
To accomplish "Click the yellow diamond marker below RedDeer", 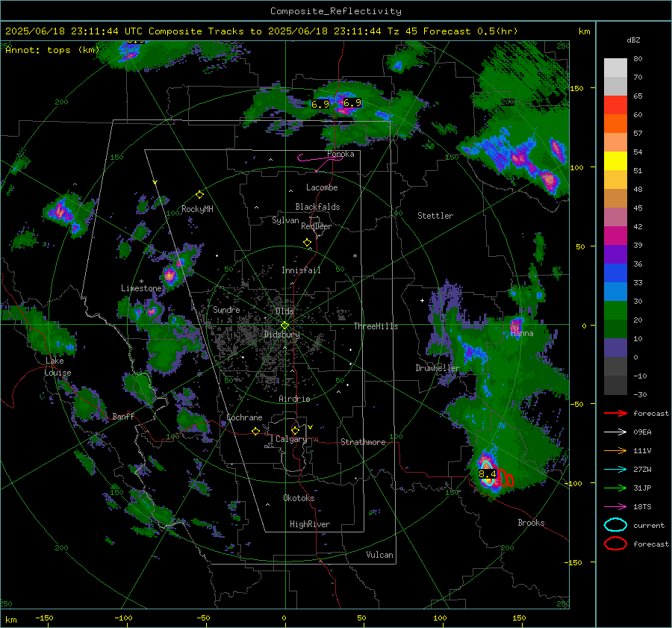I will point(307,243).
